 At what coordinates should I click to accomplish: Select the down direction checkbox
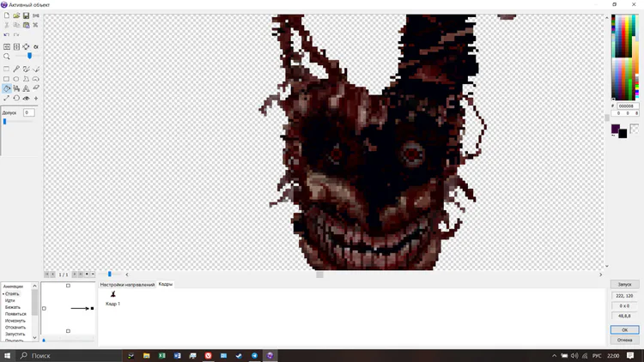click(68, 331)
